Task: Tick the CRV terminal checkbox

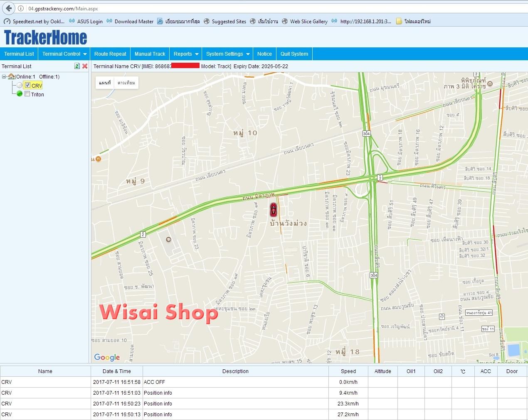Action: 27,85
